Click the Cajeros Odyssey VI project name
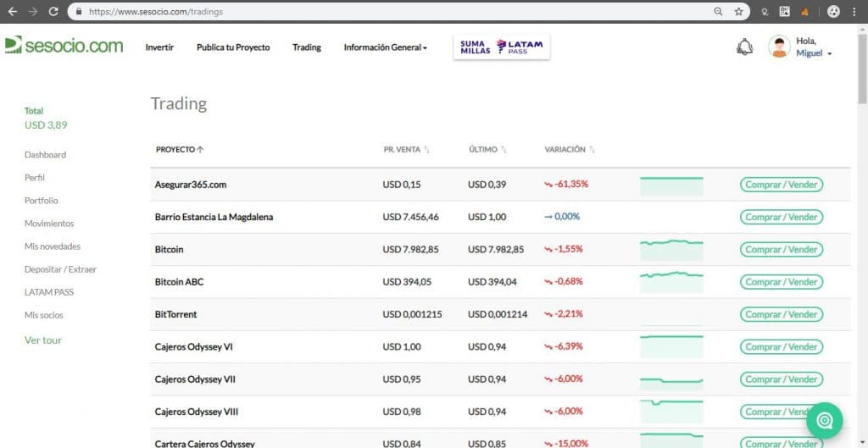This screenshot has height=448, width=868. (x=194, y=347)
